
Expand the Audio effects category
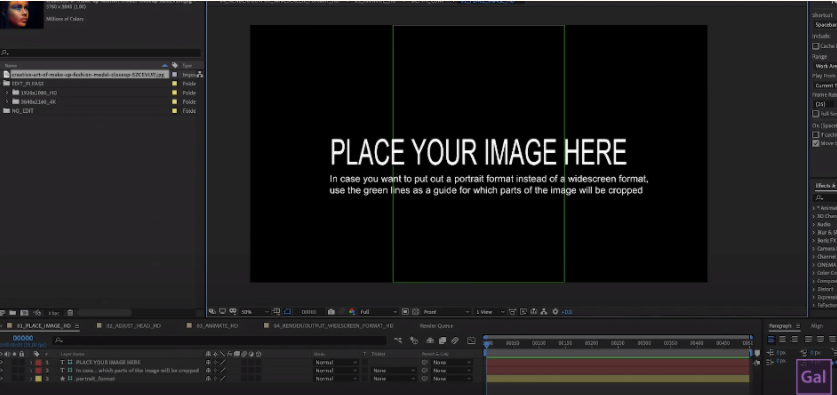(815, 224)
